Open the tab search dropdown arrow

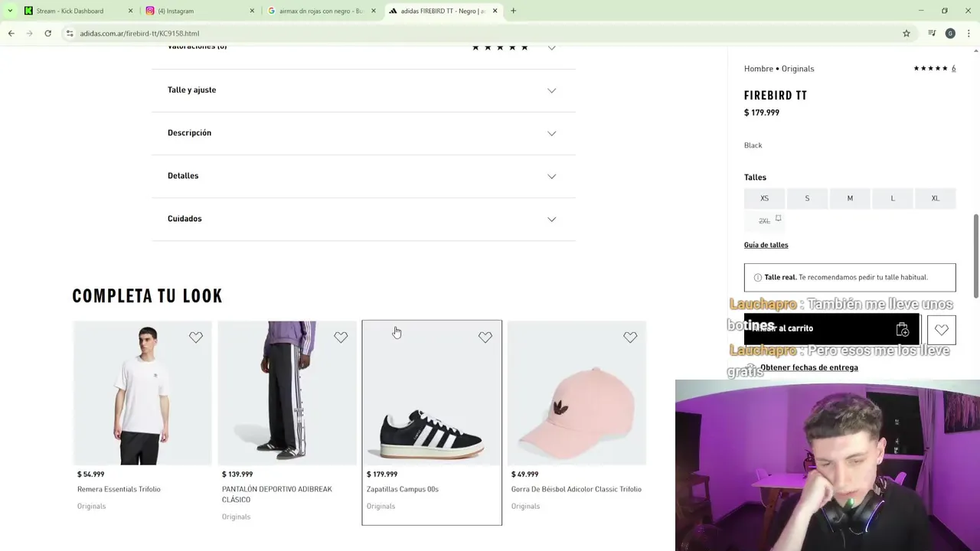pos(9,11)
